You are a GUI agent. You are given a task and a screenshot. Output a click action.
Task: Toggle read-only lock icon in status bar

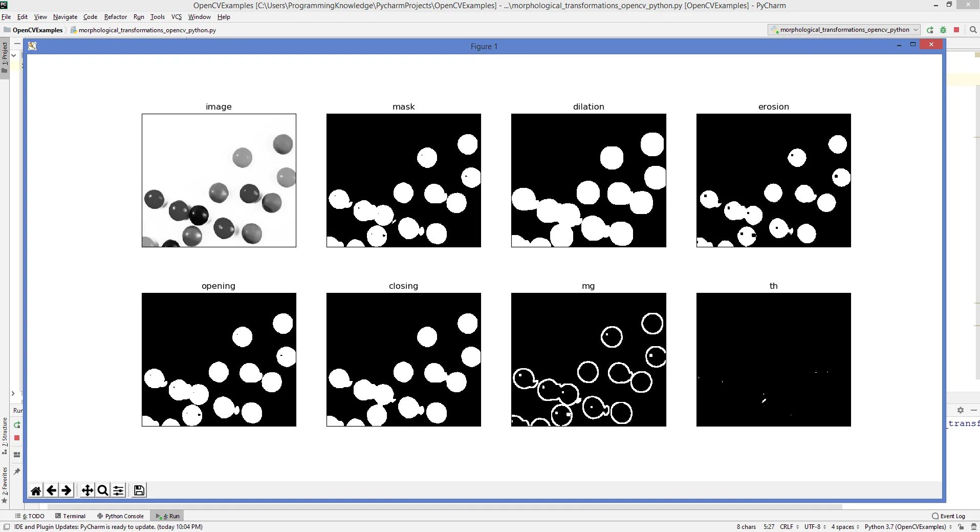pyautogui.click(x=961, y=527)
